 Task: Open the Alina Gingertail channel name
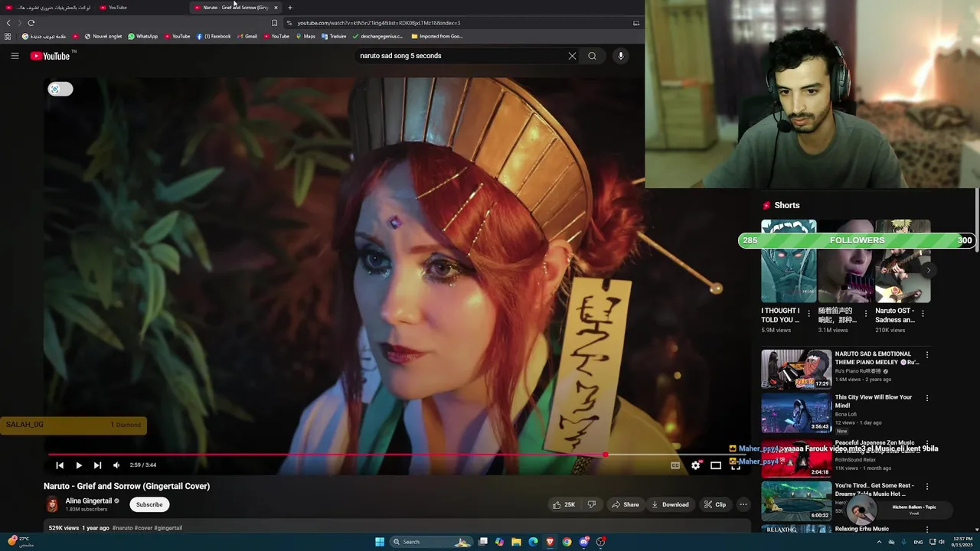pyautogui.click(x=89, y=501)
